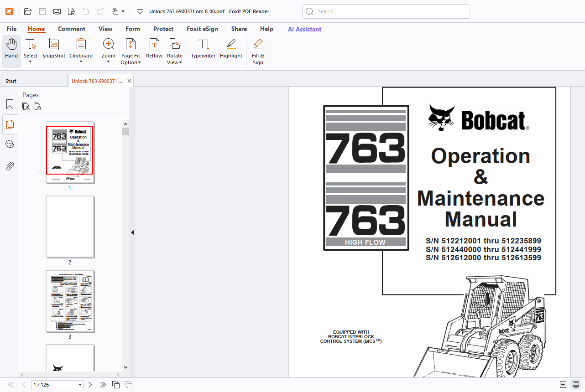Screen dimensions: 585x392
Task: Click the thumbnail horizontal scroll left arrow
Action: (x=21, y=375)
